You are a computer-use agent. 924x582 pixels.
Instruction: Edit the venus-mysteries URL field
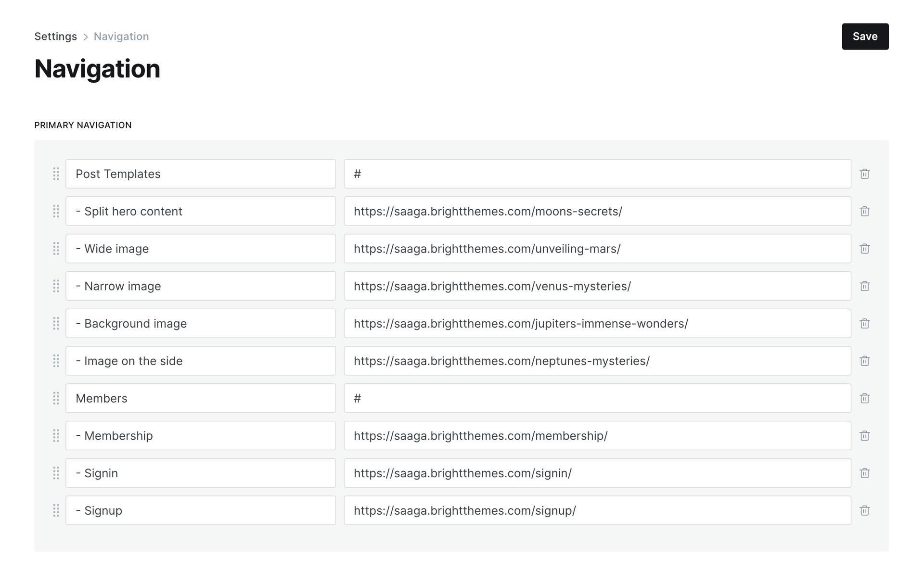pyautogui.click(x=597, y=286)
